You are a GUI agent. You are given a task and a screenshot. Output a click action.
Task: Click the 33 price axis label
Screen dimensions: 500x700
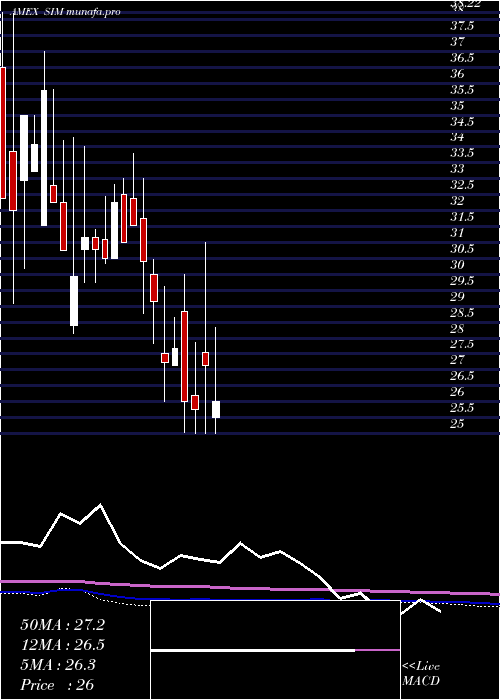(458, 170)
